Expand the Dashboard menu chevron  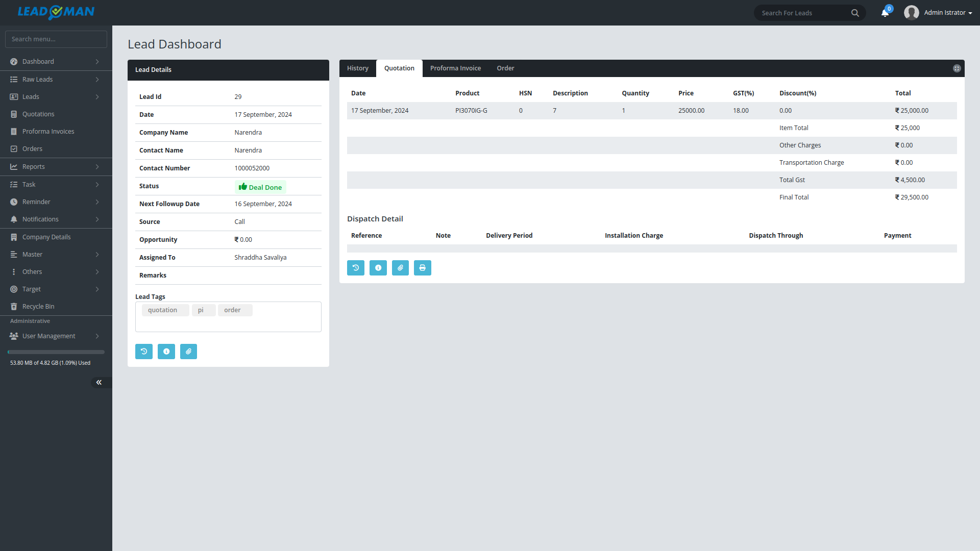(97, 62)
